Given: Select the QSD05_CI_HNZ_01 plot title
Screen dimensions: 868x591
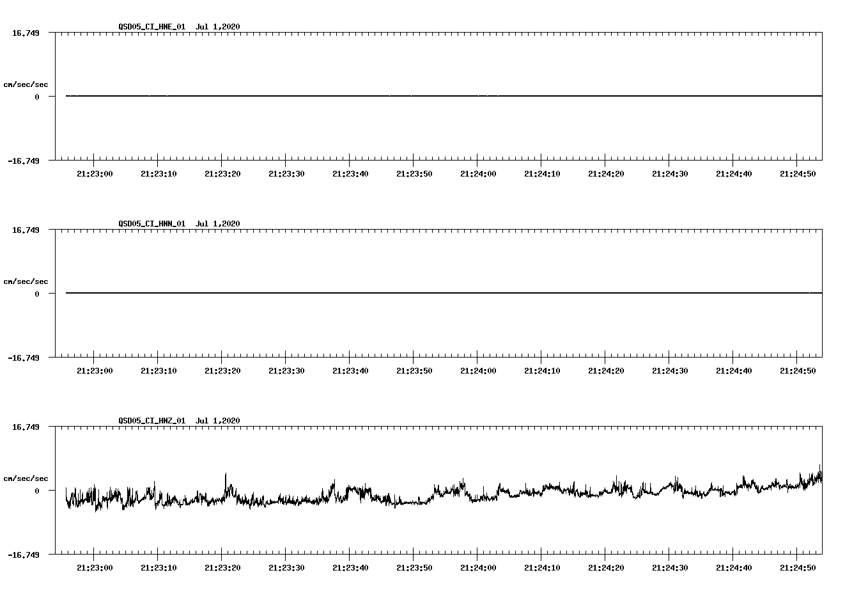Looking at the screenshot, I should point(179,421).
